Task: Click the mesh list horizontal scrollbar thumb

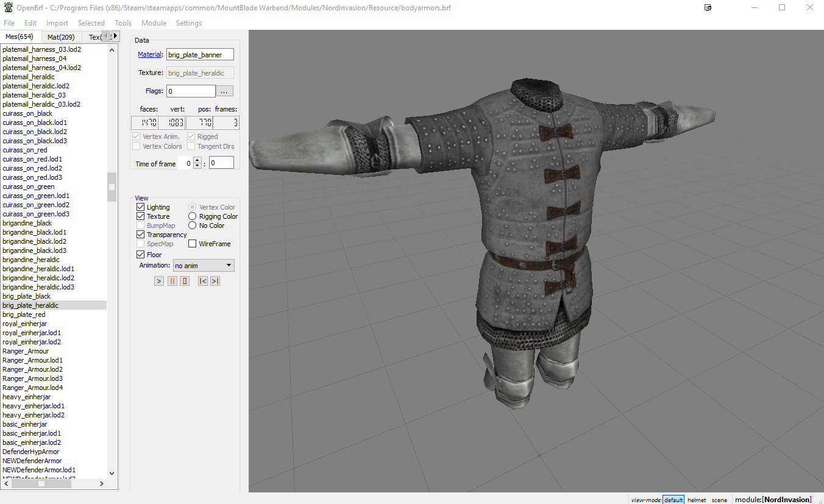Action: coord(41,483)
